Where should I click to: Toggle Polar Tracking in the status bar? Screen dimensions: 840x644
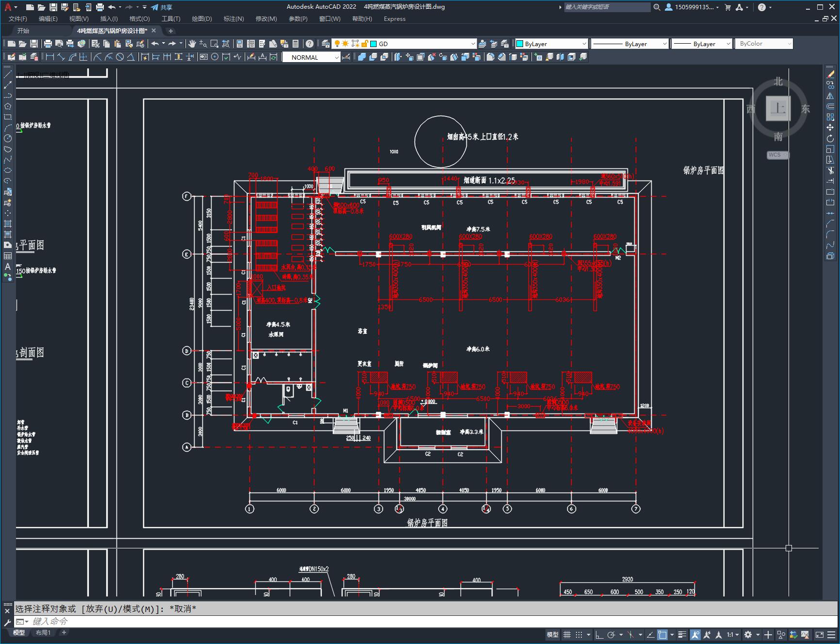[x=611, y=634]
